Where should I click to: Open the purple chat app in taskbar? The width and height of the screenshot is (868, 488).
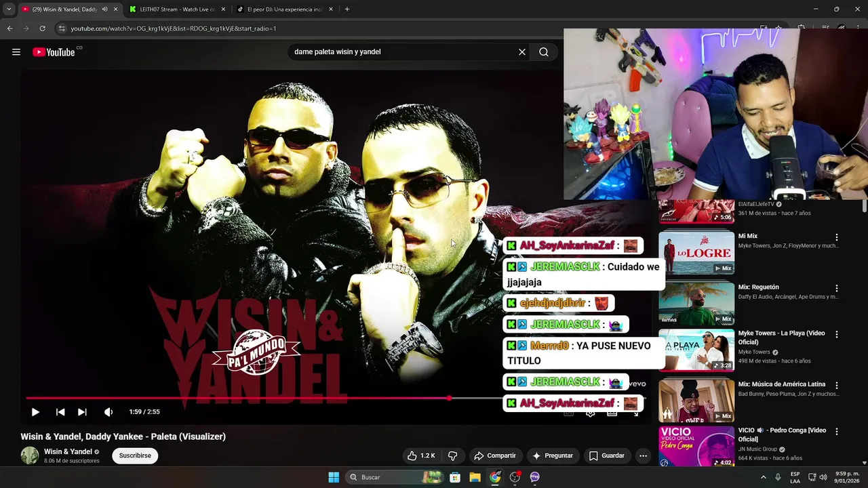[534, 477]
